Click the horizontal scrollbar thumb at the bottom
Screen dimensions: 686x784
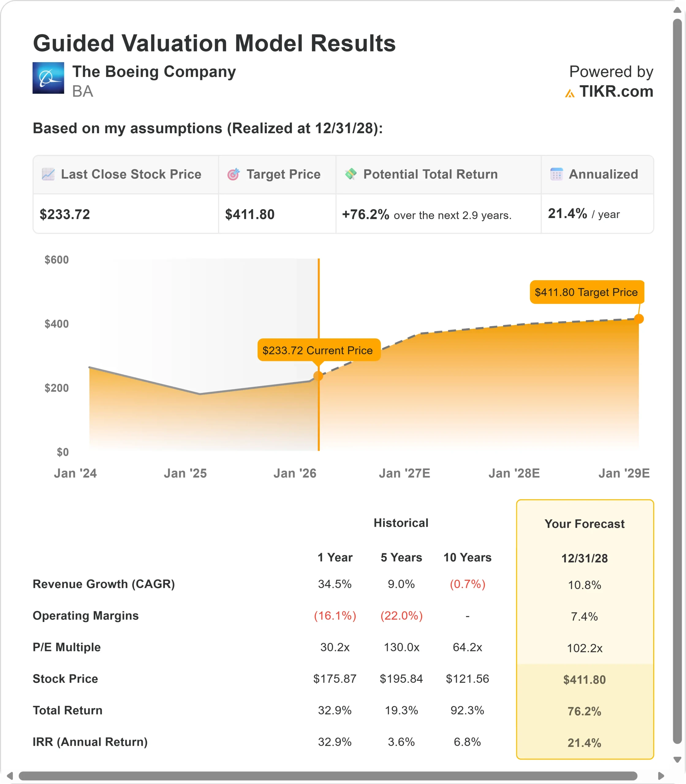[x=328, y=776]
